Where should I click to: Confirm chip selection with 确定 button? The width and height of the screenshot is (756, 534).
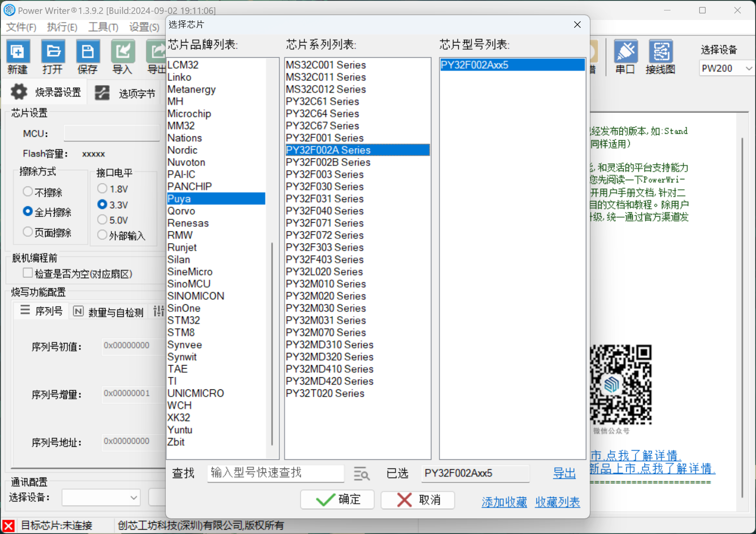point(337,500)
